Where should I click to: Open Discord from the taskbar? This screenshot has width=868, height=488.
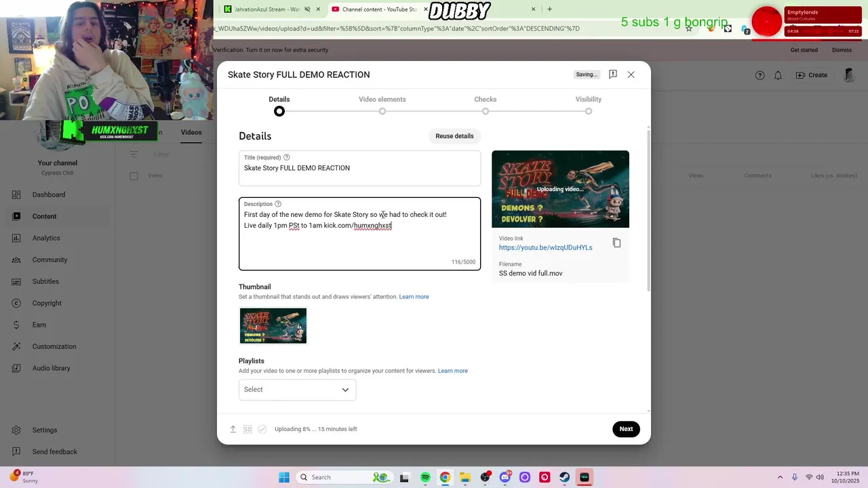pyautogui.click(x=505, y=477)
